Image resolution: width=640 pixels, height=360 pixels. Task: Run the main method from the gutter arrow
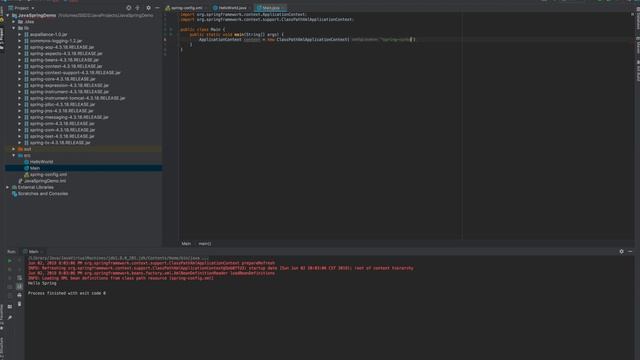(171, 34)
